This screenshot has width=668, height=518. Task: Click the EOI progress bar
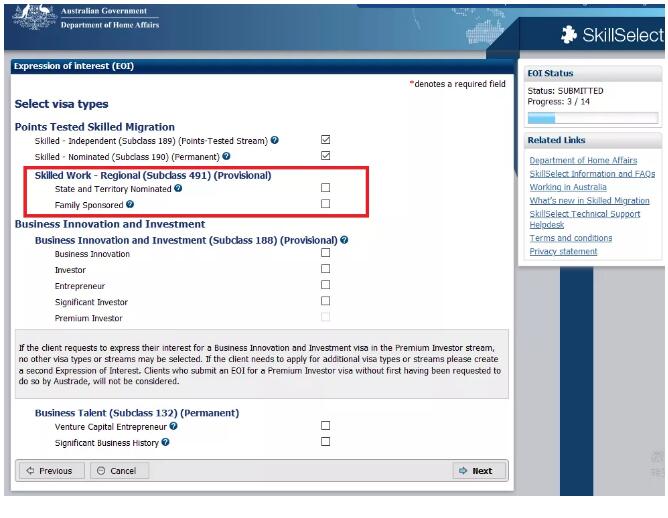pyautogui.click(x=591, y=118)
